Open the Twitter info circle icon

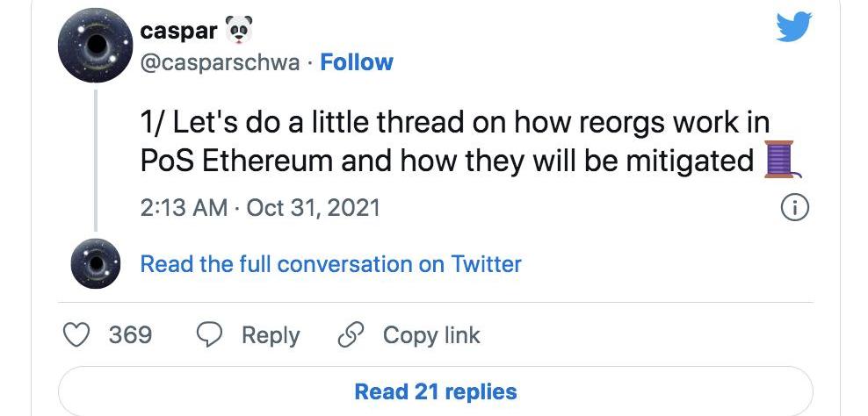[794, 208]
